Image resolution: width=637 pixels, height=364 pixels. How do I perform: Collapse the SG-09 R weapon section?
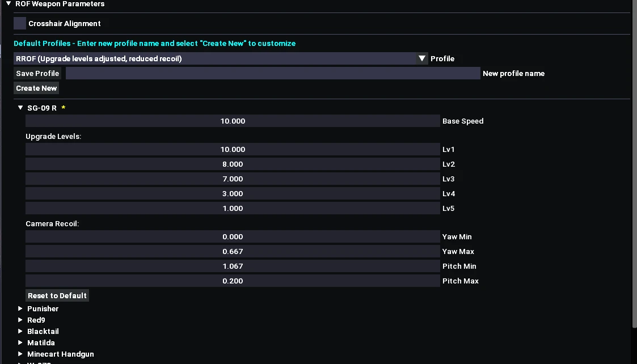pyautogui.click(x=21, y=108)
